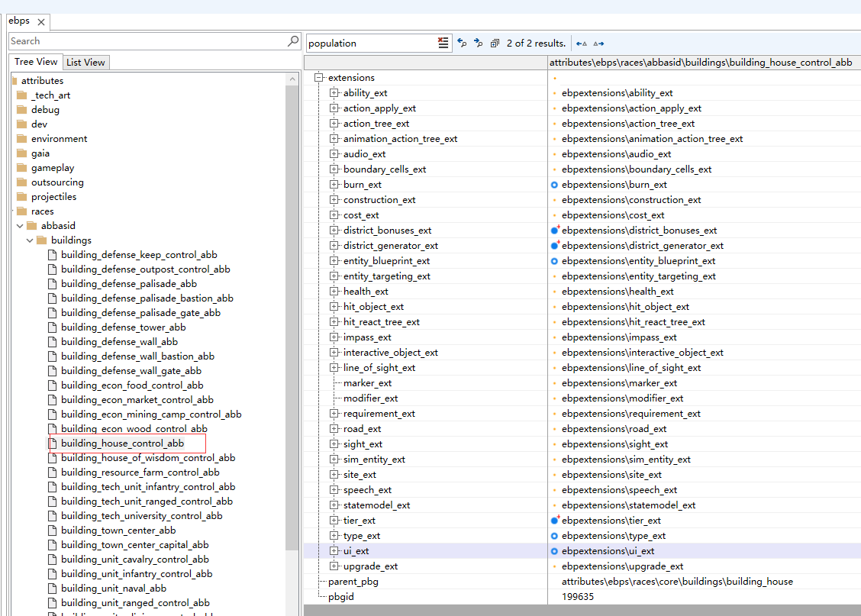Click the left tree panel vertical scrollbar
Viewport: 861px width, 616px height.
click(x=292, y=305)
